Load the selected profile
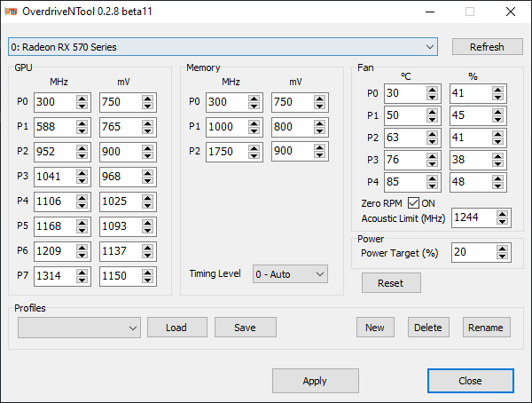The height and width of the screenshot is (403, 532). 176,328
